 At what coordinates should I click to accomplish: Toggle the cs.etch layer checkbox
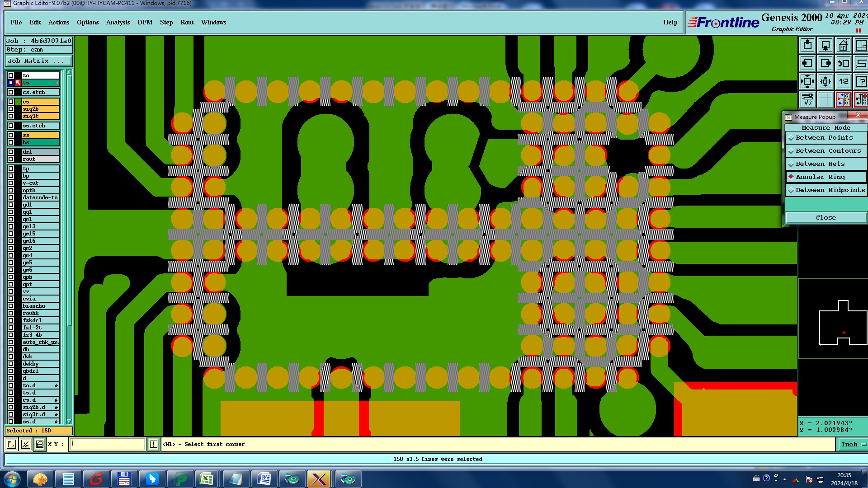11,92
